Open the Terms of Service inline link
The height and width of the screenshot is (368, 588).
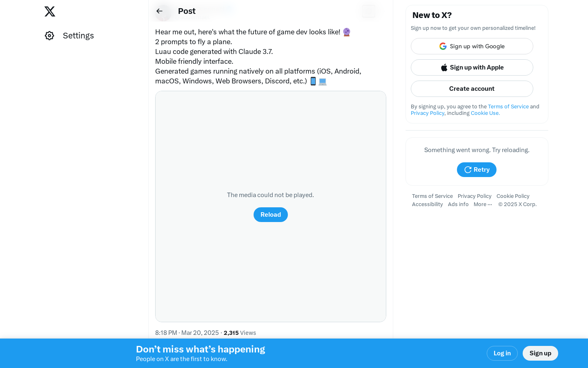tap(508, 107)
